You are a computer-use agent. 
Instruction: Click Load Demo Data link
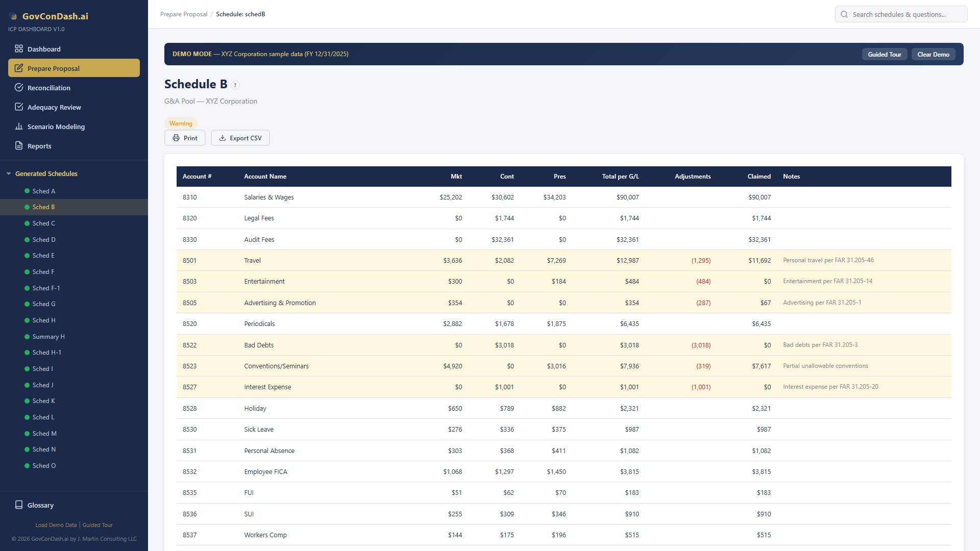56,525
